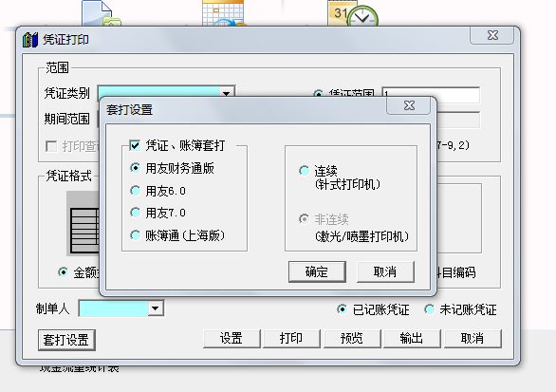Click the 套打设置 button at bottom left
The height and width of the screenshot is (392, 556).
[x=66, y=340]
